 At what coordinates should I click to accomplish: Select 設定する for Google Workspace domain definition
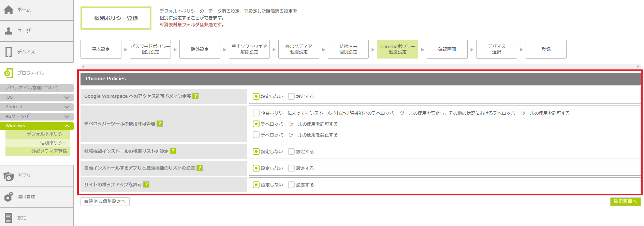291,96
